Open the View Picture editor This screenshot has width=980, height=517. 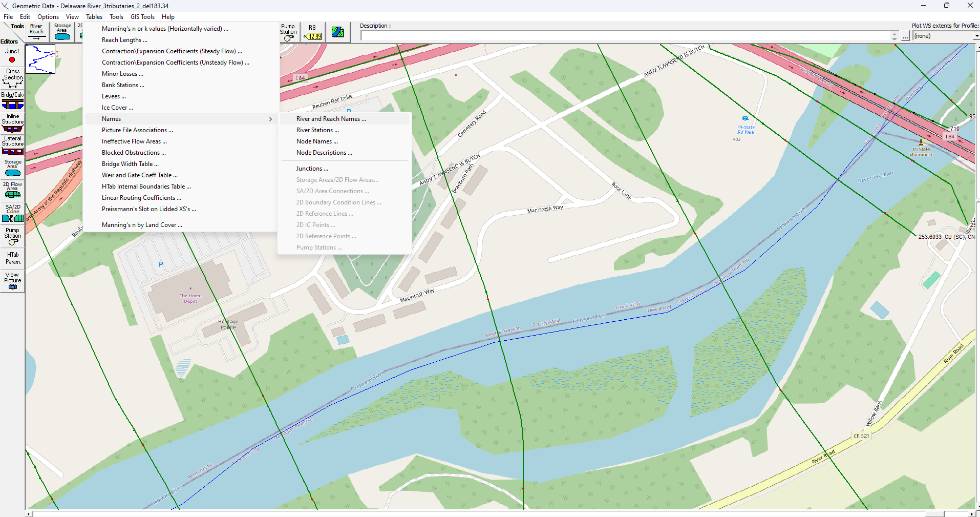[x=12, y=281]
